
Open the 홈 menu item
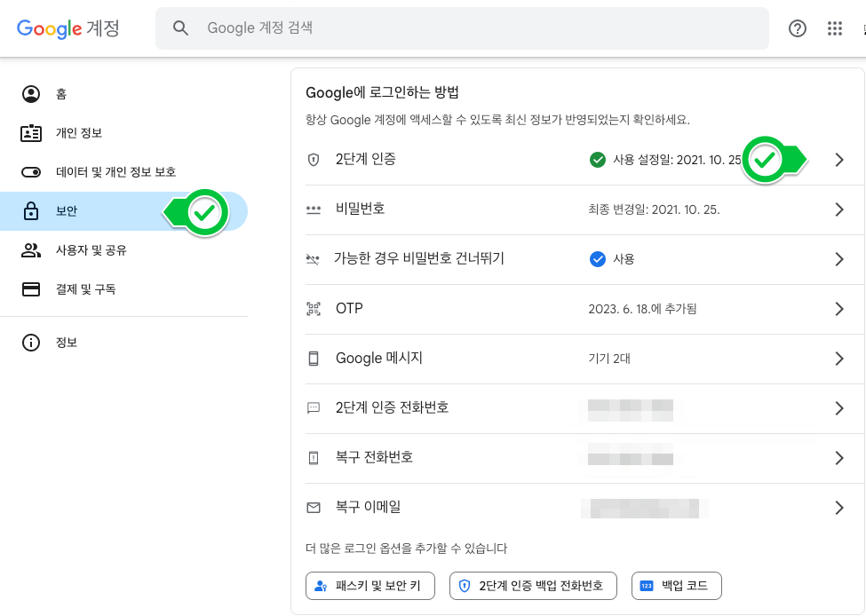[x=123, y=94]
